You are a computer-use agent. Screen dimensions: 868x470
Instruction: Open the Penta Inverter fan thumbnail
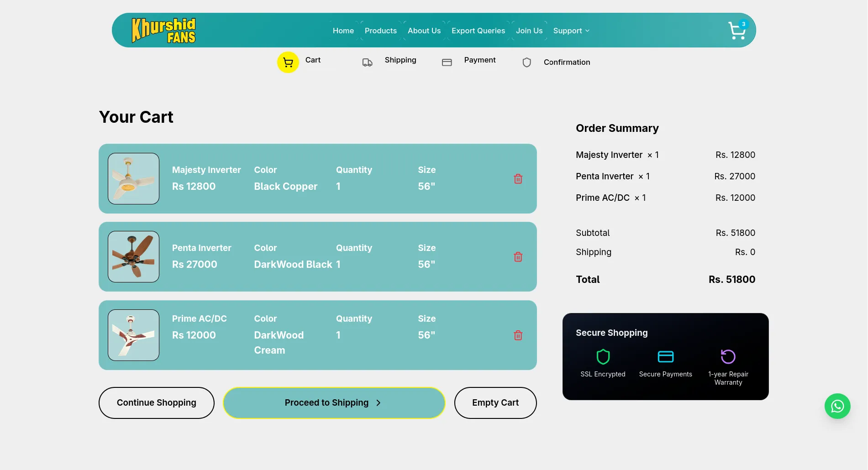click(x=133, y=256)
